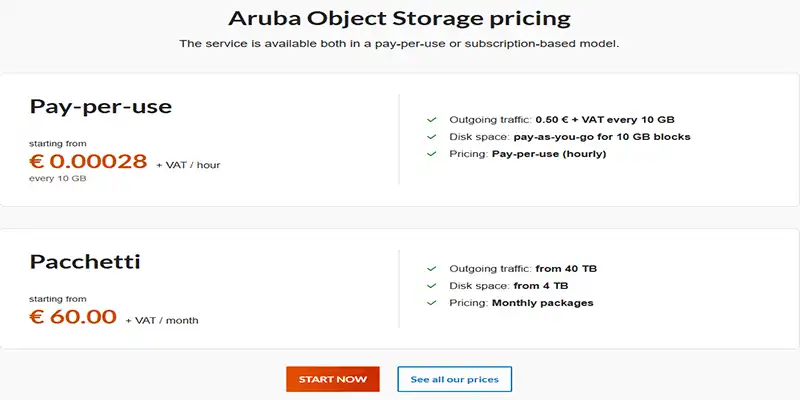The width and height of the screenshot is (800, 400).
Task: Click the + VAT / hour label
Action: 188,165
